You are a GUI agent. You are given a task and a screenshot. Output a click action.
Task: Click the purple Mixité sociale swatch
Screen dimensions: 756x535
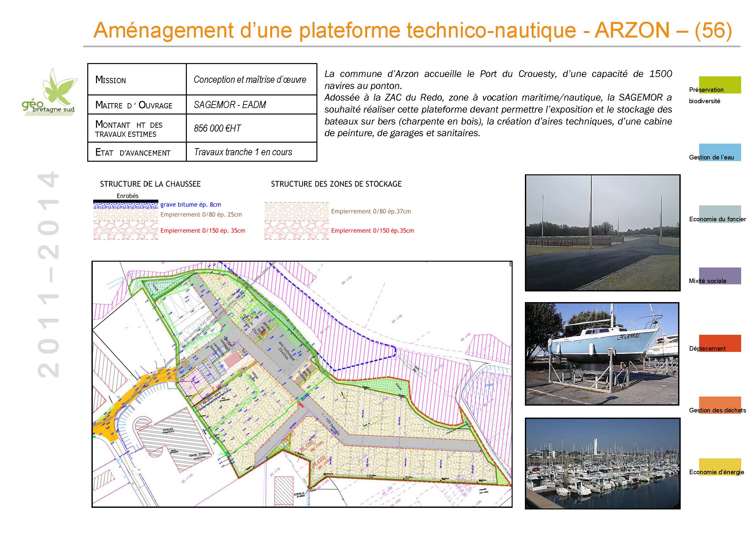coord(720,276)
